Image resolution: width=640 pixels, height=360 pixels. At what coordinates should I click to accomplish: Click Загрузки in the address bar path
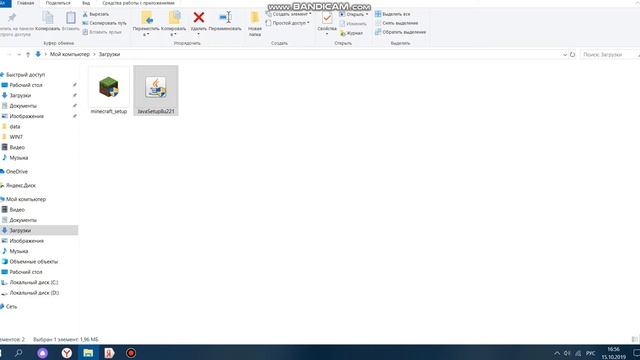tap(109, 54)
